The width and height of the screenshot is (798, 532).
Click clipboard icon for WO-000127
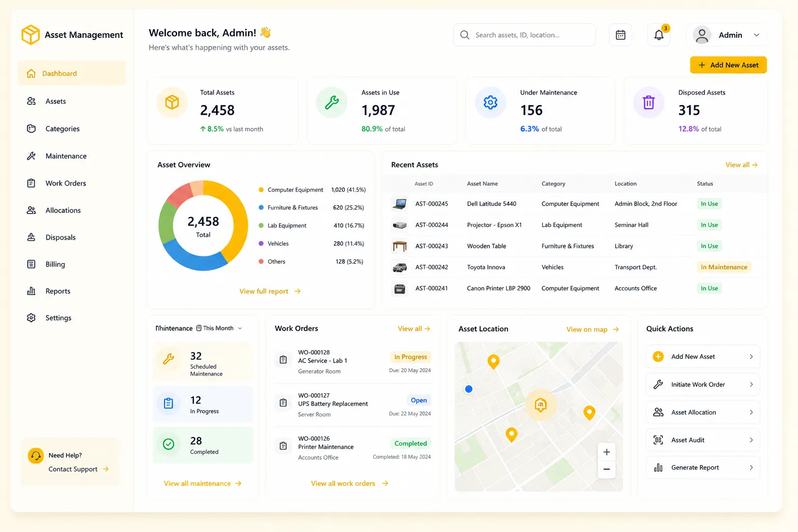pyautogui.click(x=283, y=403)
